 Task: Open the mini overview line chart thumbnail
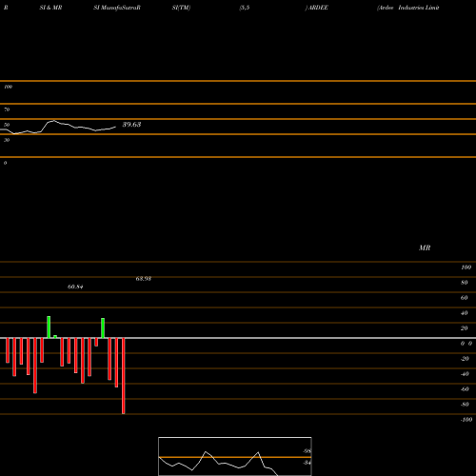pyautogui.click(x=235, y=456)
